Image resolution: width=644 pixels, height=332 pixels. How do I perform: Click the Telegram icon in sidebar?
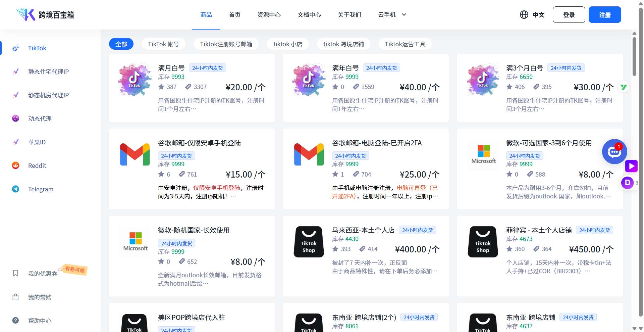pos(16,189)
